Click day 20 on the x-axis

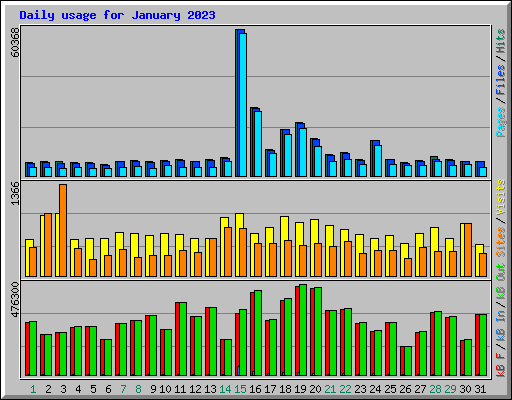(315, 389)
